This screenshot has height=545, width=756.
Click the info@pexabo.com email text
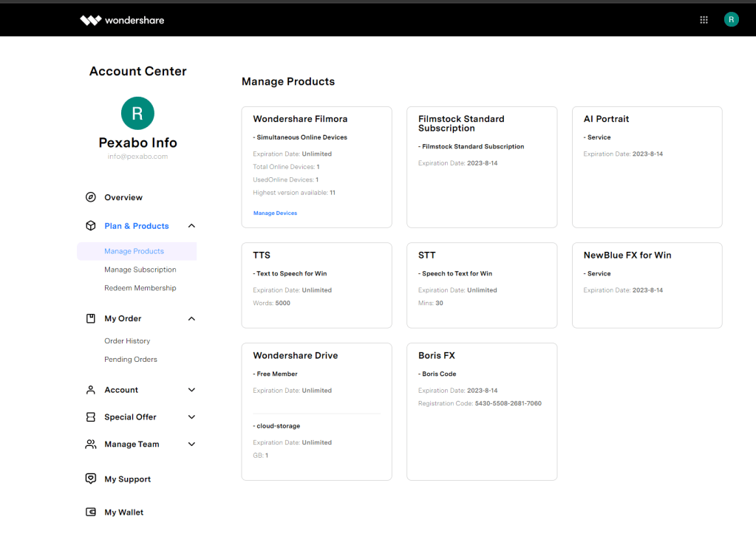[137, 157]
